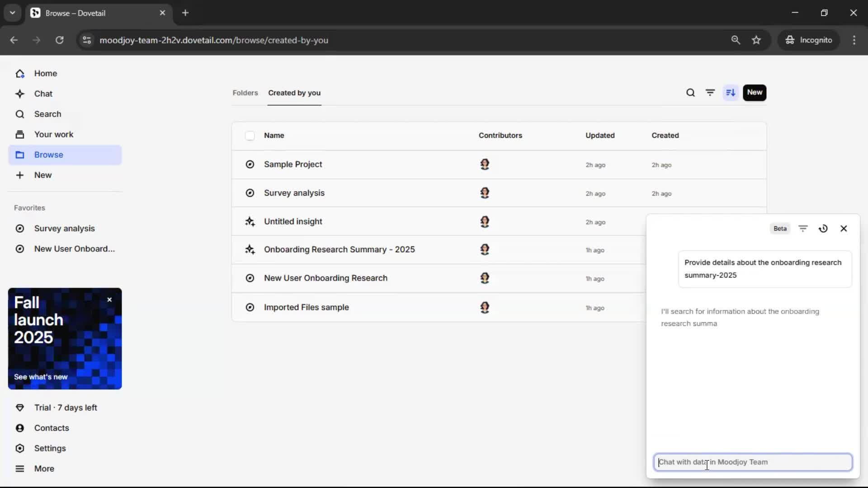Open the chat panel filter icon
868x488 pixels.
tap(803, 229)
